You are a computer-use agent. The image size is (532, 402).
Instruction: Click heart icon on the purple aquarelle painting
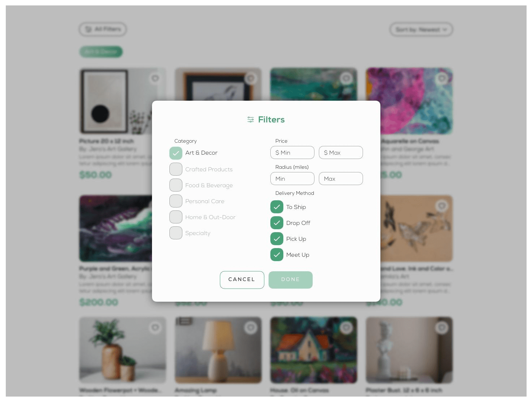tap(442, 78)
